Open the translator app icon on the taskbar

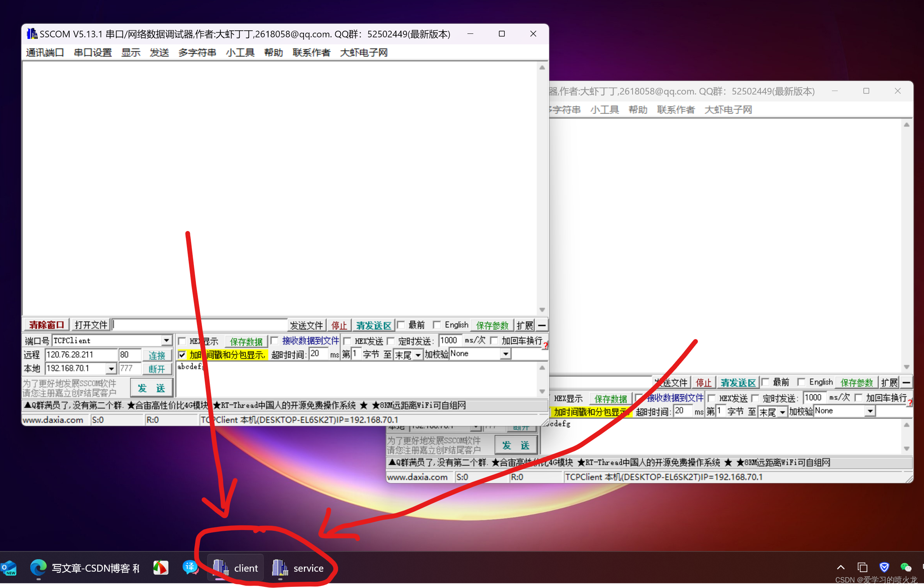click(190, 568)
